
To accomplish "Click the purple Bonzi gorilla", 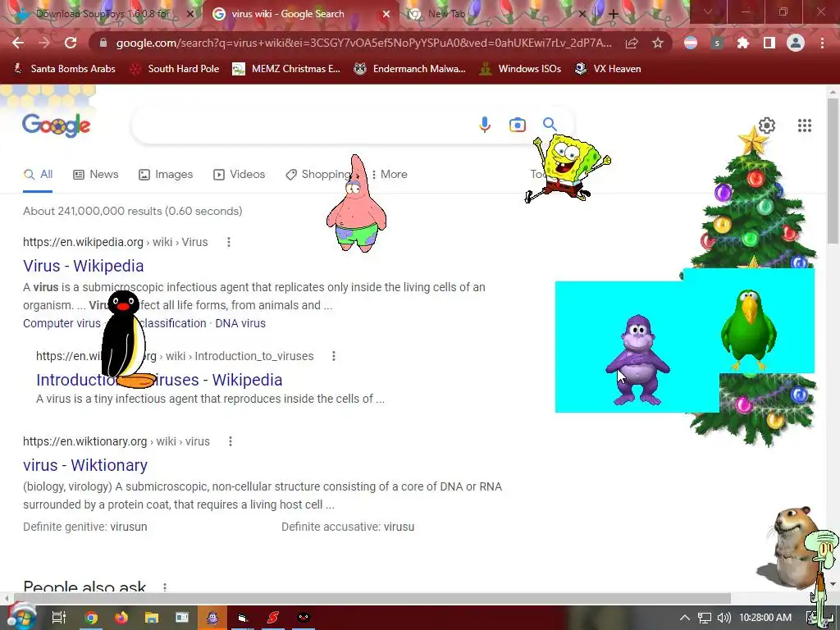I will [x=637, y=359].
